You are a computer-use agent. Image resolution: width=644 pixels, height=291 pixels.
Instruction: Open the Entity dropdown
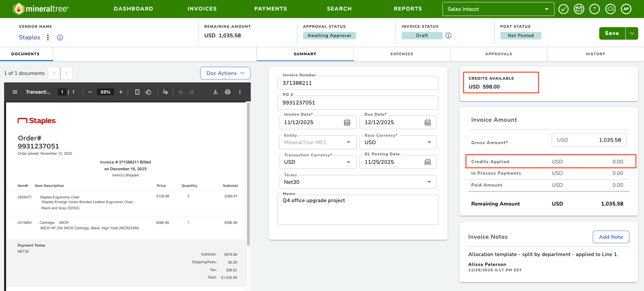[318, 142]
